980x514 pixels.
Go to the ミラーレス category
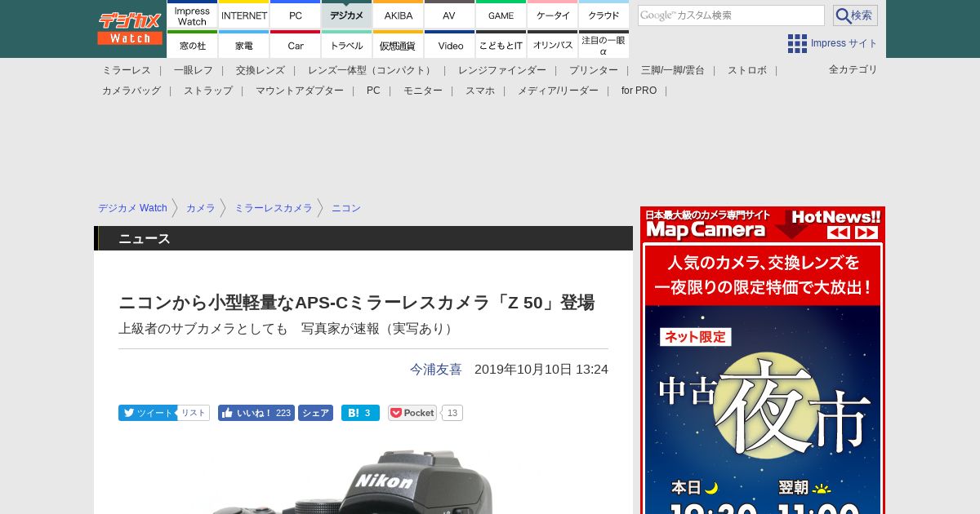point(127,70)
